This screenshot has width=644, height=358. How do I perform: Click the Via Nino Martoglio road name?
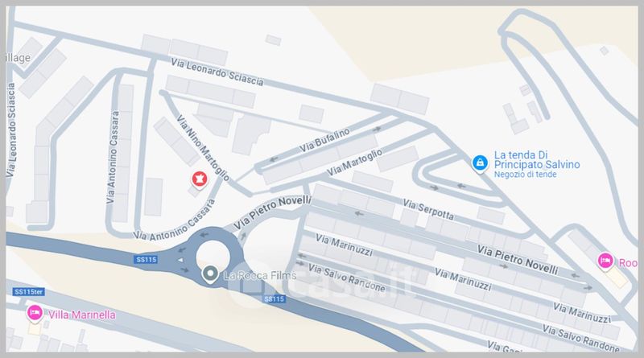click(203, 147)
